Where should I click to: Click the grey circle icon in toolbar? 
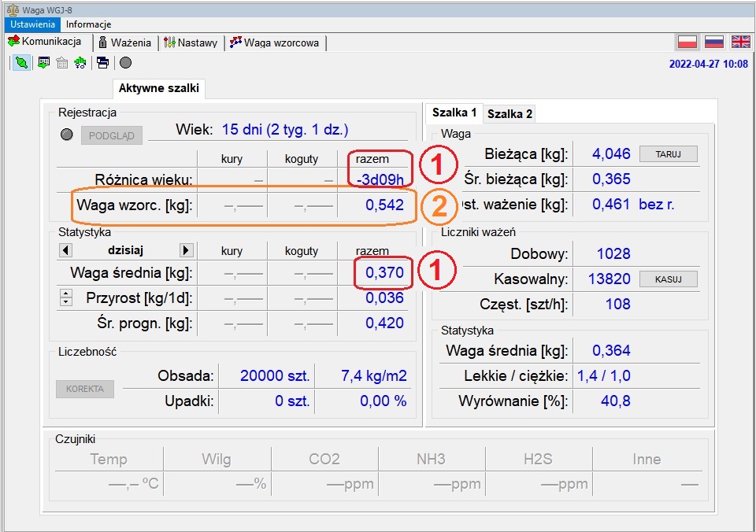[125, 63]
